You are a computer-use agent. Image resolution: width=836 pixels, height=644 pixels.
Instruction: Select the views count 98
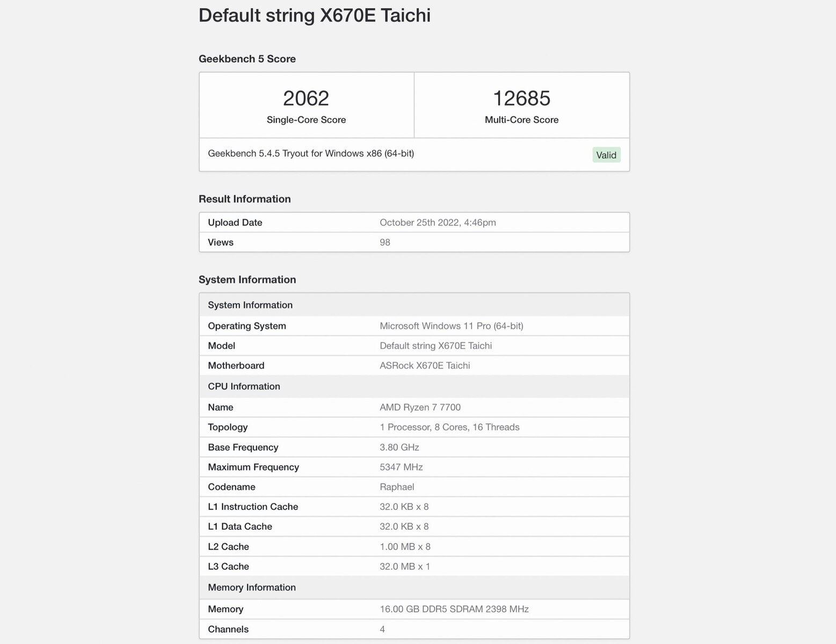point(385,243)
